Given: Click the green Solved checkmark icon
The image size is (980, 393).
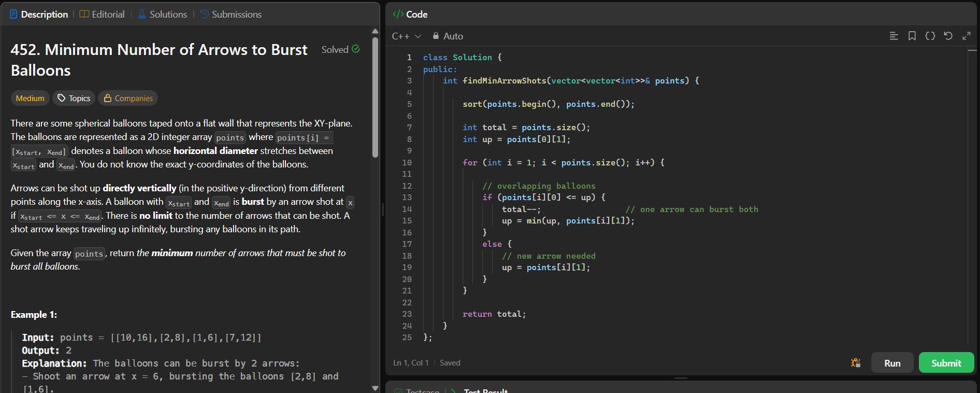Looking at the screenshot, I should tap(356, 49).
